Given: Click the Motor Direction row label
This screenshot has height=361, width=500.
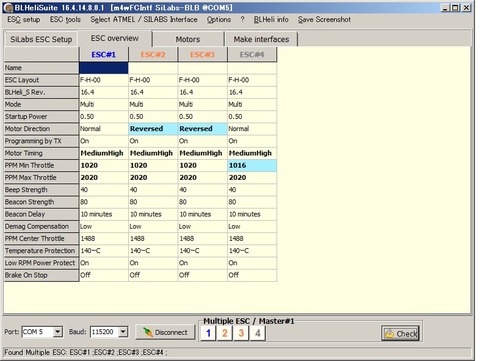Looking at the screenshot, I should [x=41, y=129].
